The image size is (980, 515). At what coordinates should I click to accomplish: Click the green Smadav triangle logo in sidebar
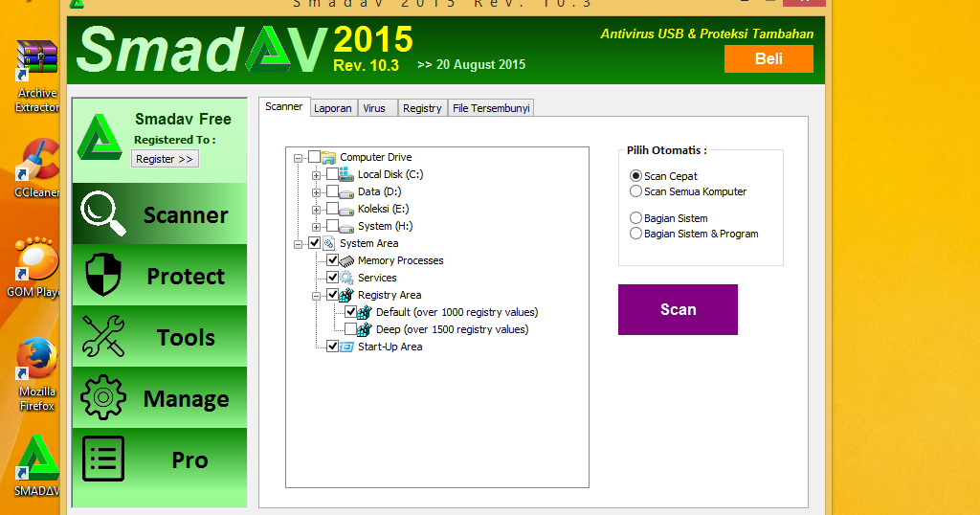[x=100, y=137]
